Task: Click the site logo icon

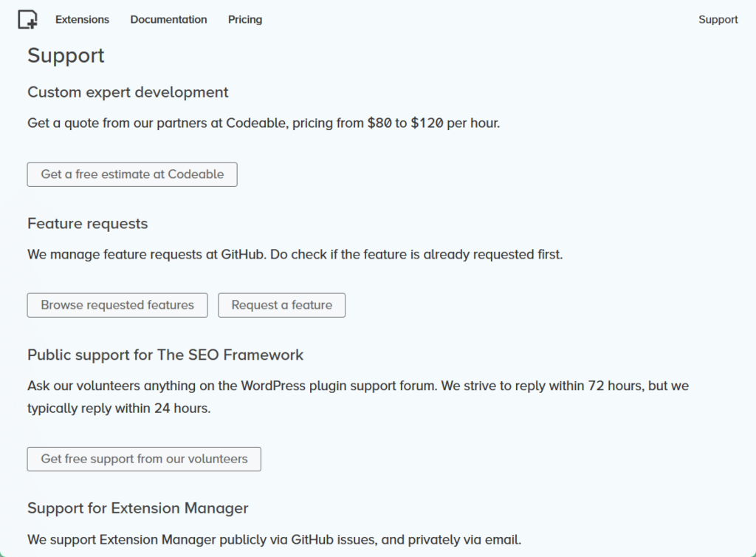Action: pyautogui.click(x=27, y=20)
